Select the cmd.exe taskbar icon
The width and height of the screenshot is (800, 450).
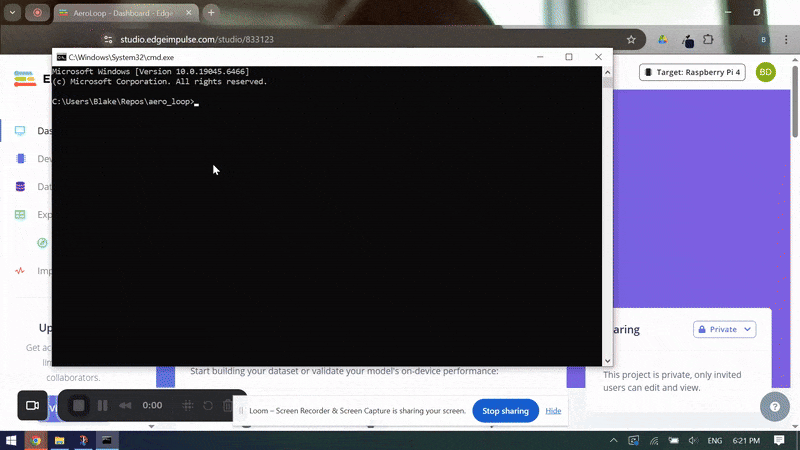107,440
